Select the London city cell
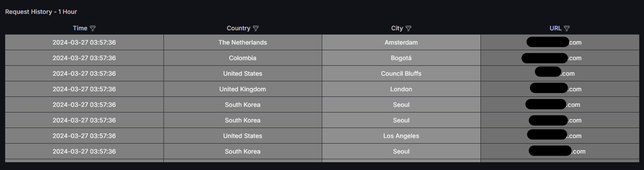The height and width of the screenshot is (170, 644). tap(401, 89)
